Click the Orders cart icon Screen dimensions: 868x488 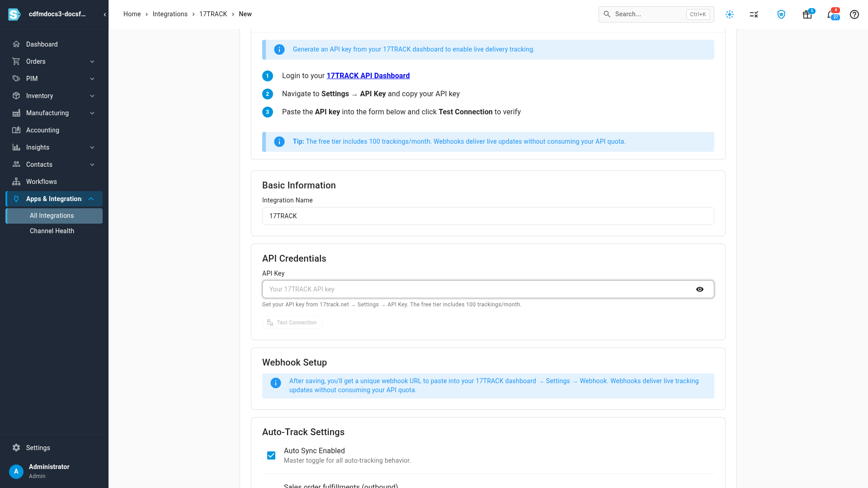point(16,61)
